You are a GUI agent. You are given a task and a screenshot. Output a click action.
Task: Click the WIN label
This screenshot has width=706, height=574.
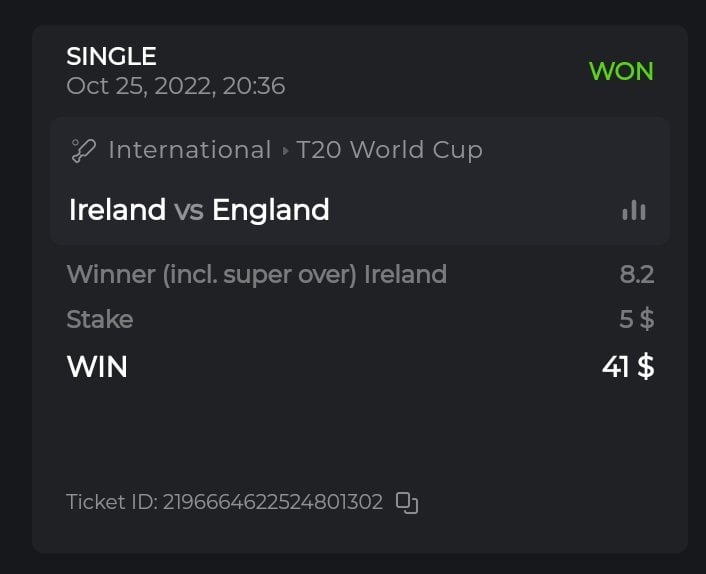pos(97,367)
